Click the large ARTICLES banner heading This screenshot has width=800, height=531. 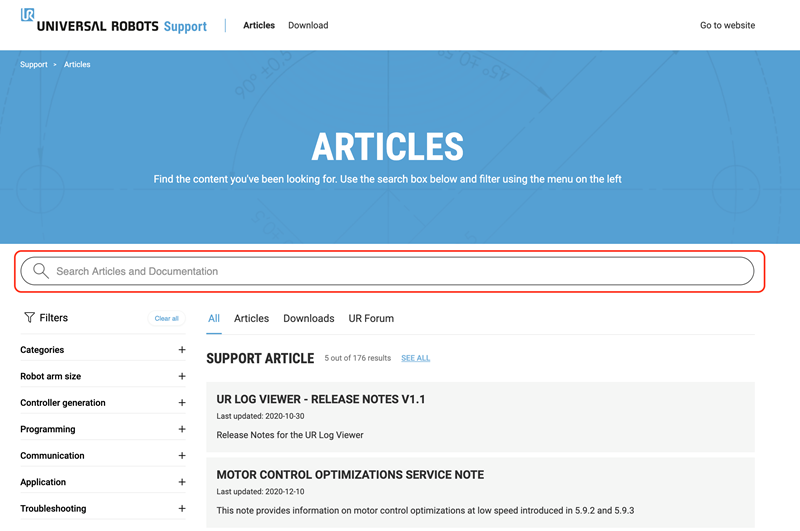[387, 147]
